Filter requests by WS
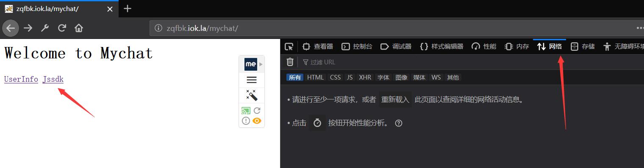Viewport: 644px width, 168px height. (x=436, y=77)
